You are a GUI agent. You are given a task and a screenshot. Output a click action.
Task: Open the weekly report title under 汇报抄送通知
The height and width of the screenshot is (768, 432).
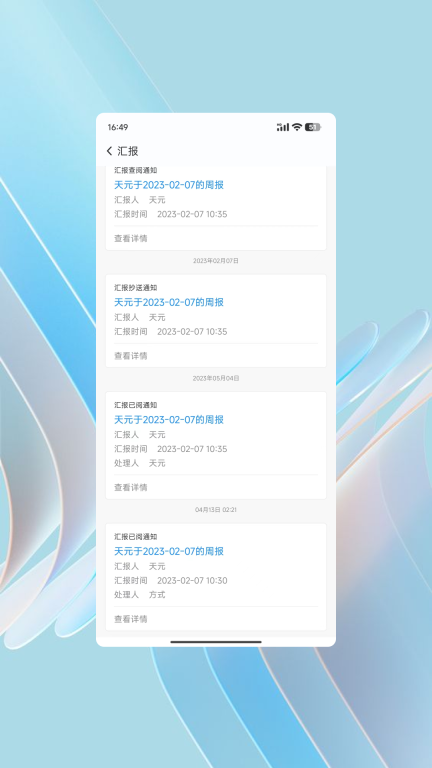click(169, 302)
